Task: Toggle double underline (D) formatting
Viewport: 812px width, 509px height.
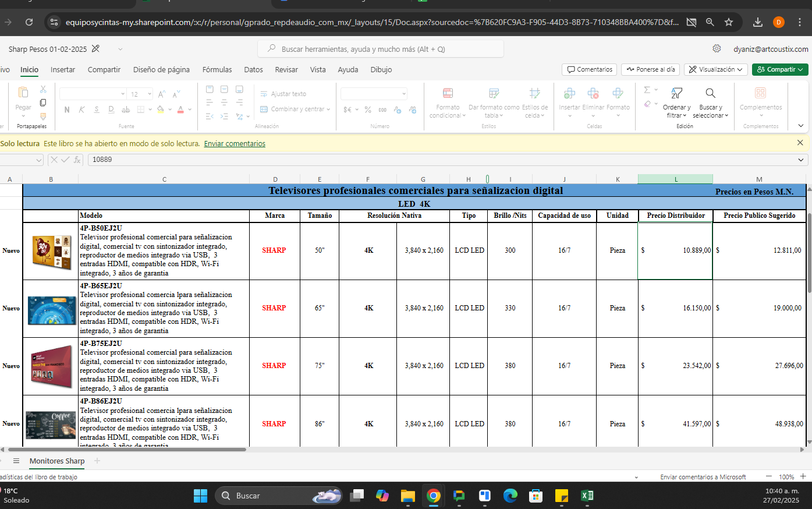Action: coord(111,109)
